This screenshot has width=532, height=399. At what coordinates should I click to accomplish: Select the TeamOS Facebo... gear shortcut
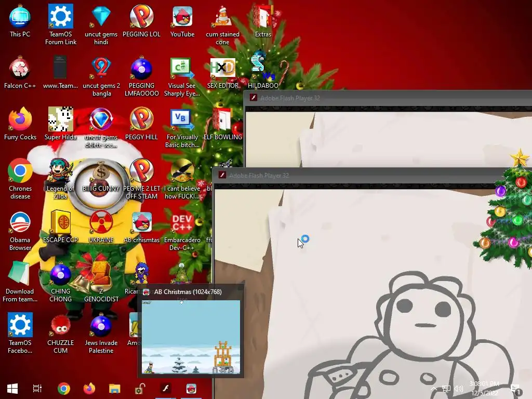point(20,334)
